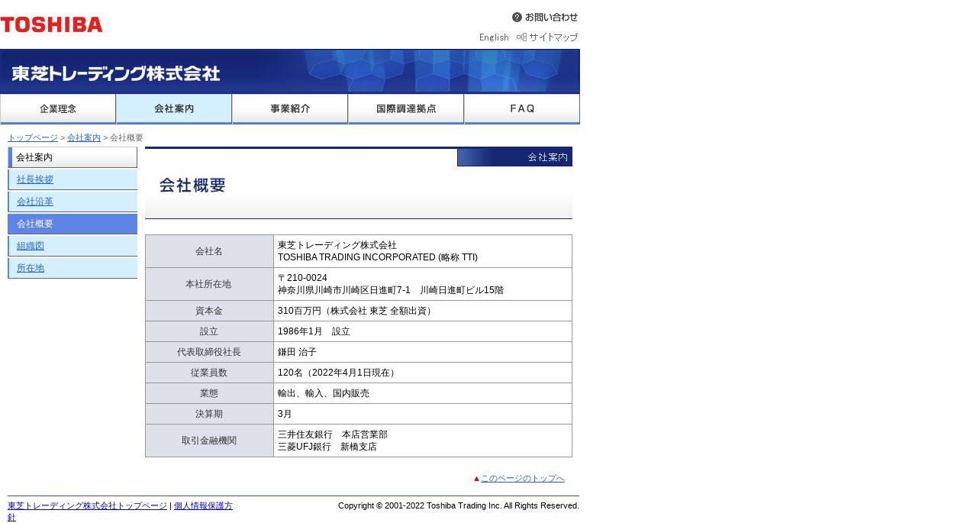Click the 業態 row label

click(x=209, y=393)
